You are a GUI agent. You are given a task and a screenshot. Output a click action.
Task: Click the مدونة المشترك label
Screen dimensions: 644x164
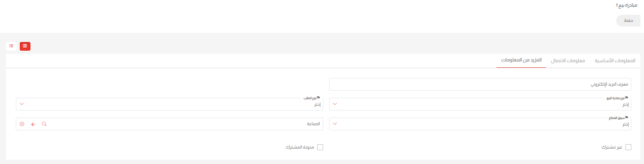(x=300, y=147)
